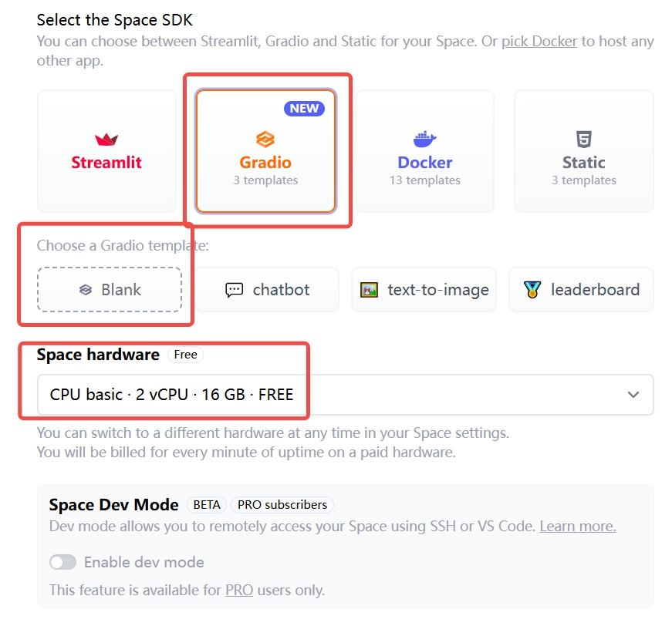The image size is (672, 626).
Task: Click the NEW badge on Gradio
Action: tap(304, 109)
